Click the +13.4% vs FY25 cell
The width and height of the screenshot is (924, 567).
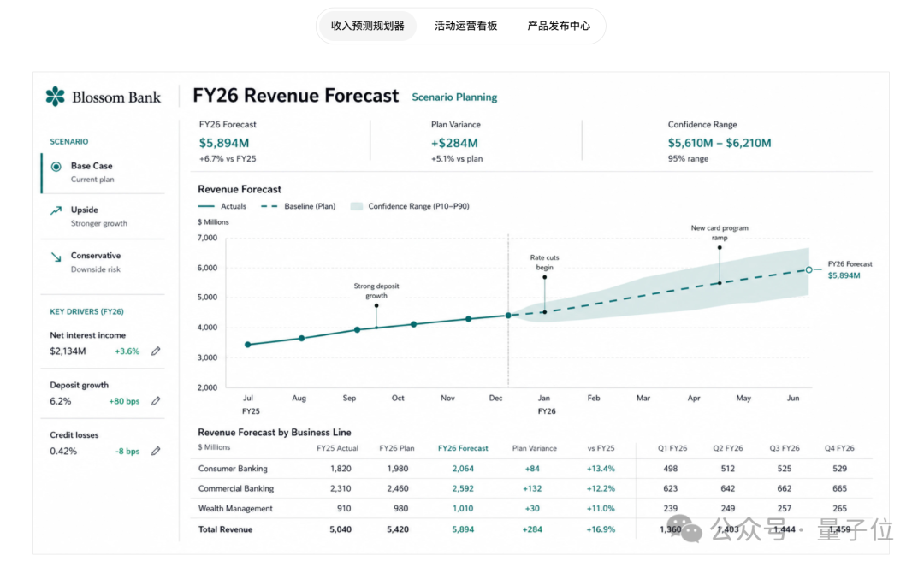(x=601, y=469)
